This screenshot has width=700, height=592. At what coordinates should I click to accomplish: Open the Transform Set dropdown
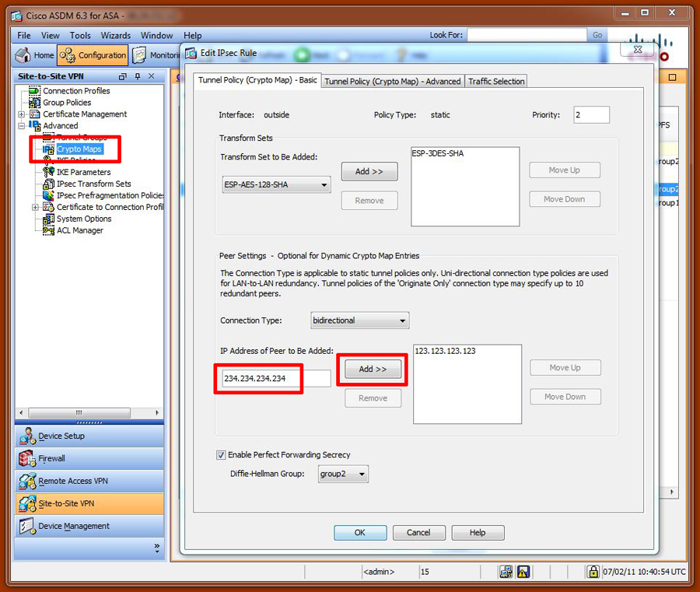276,184
